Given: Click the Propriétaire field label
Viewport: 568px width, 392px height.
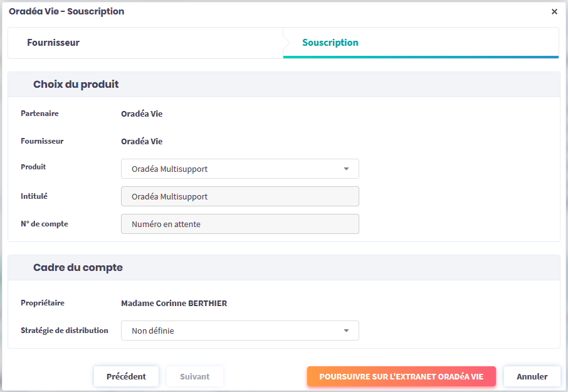Looking at the screenshot, I should pos(43,303).
